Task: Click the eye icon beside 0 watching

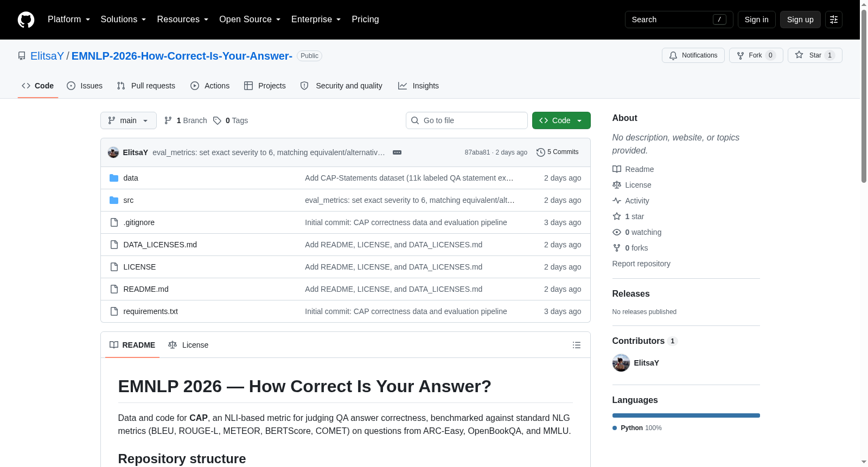Action: tap(617, 232)
